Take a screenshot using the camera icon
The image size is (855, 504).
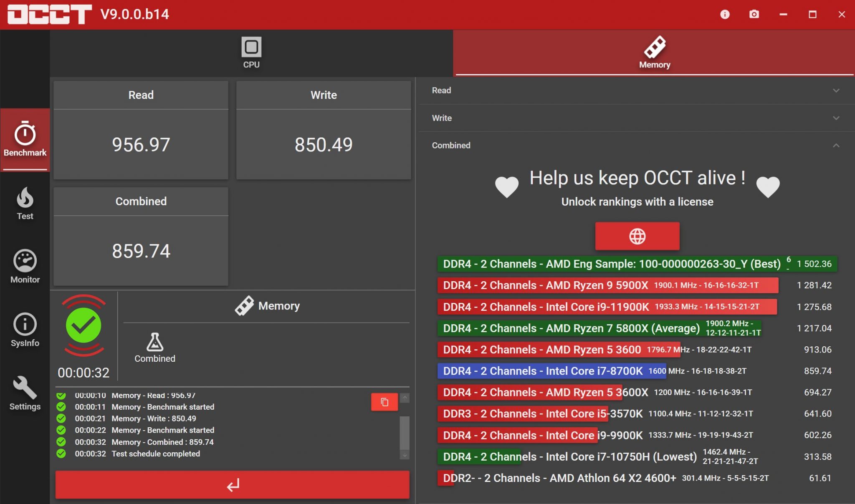(754, 15)
